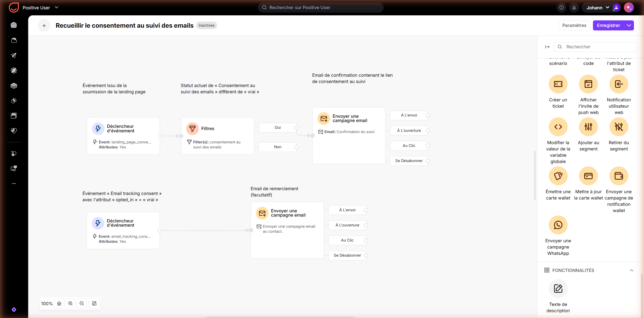644x318 pixels.
Task: Open the pie chart analytics sidebar icon
Action: pyautogui.click(x=14, y=101)
